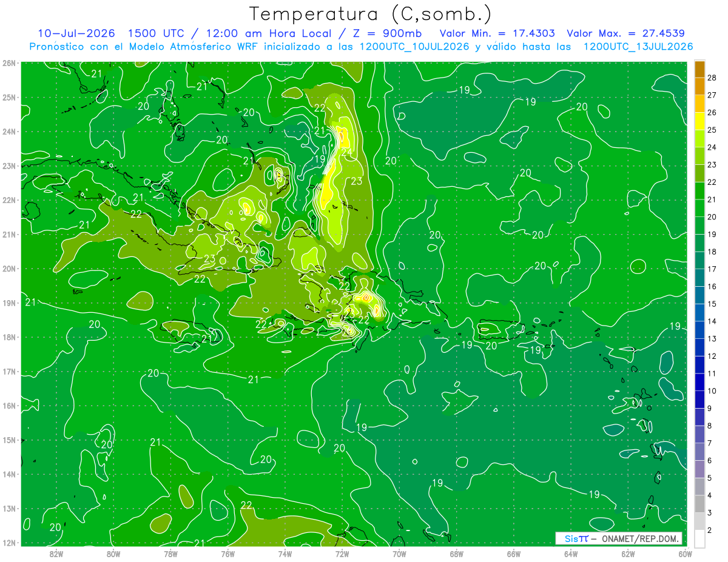Click the valid-until time "1200UTC_13JUL2026"
Viewport: 728px width, 562px height.
[x=638, y=47]
